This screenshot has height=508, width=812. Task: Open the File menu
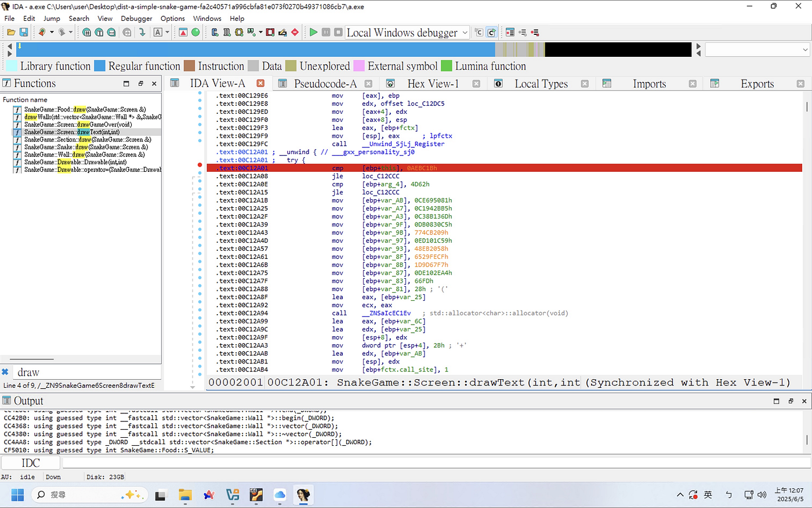9,19
